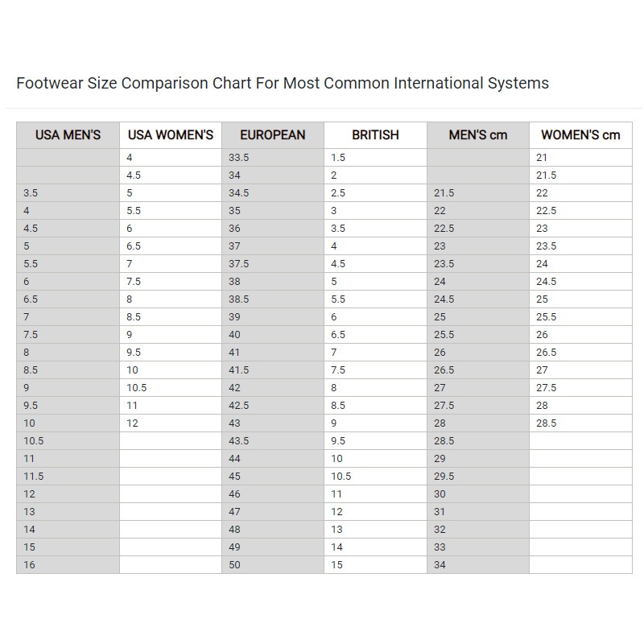Select European size 41.5 cell
The image size is (644, 644).
tap(273, 370)
